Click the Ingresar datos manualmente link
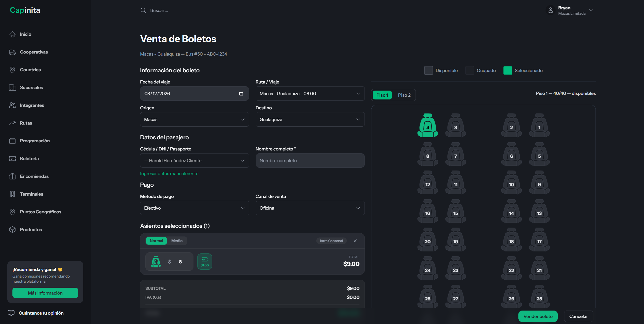The height and width of the screenshot is (324, 644). tap(169, 174)
